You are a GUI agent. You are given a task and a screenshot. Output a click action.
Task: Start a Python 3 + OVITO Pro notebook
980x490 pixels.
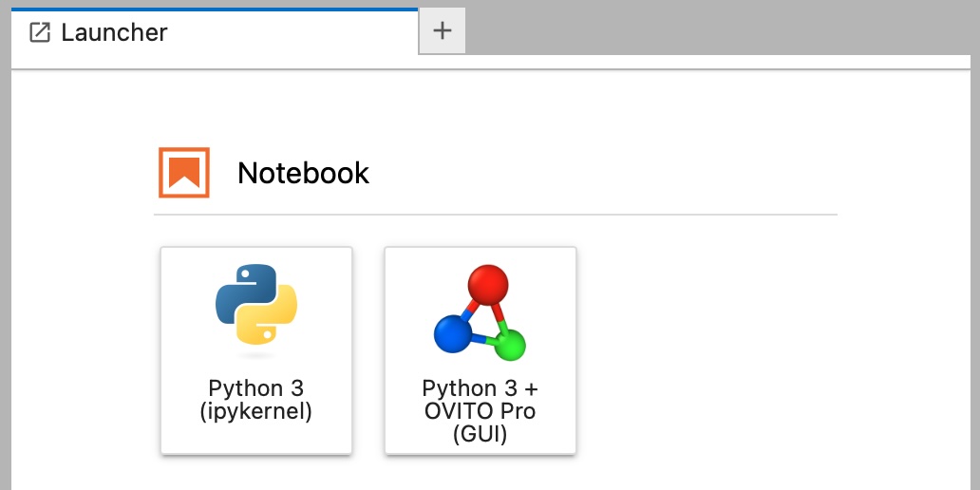coord(480,349)
